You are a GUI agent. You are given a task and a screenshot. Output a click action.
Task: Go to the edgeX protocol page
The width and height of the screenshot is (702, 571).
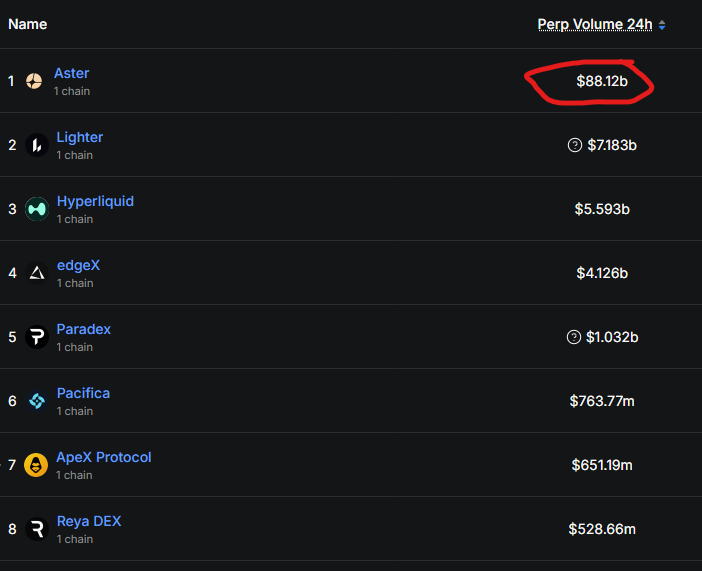point(78,265)
